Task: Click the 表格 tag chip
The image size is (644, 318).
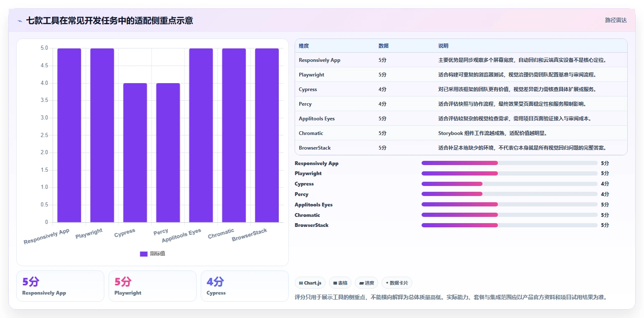Action: (x=340, y=283)
